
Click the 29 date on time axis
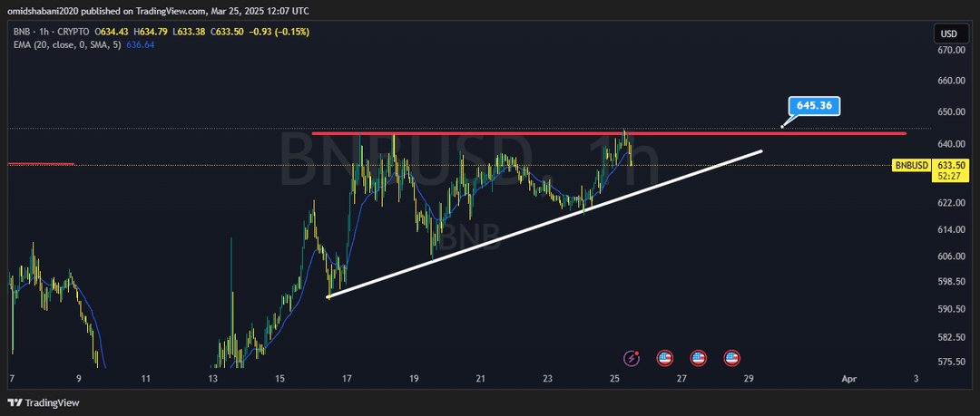749,379
